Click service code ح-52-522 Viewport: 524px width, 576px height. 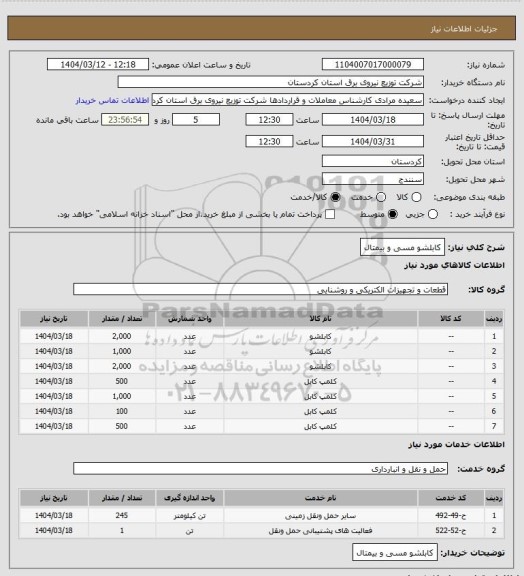(x=451, y=530)
